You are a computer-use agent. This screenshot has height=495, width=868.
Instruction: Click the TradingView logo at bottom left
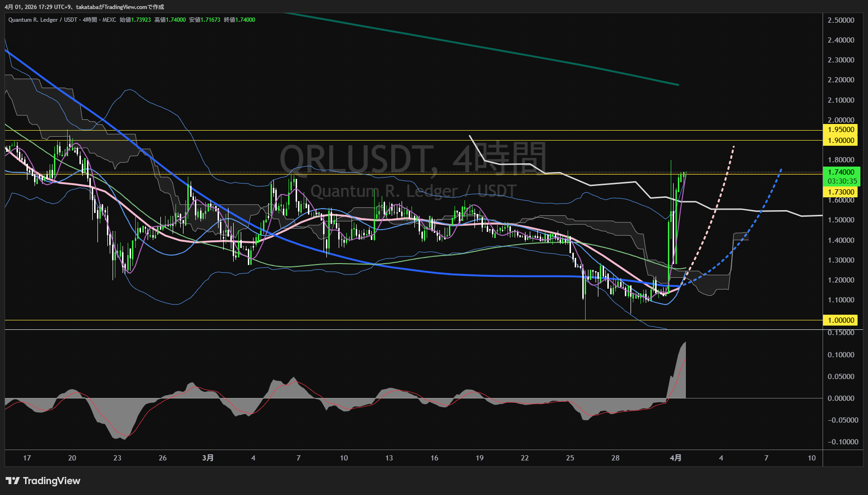pyautogui.click(x=43, y=481)
